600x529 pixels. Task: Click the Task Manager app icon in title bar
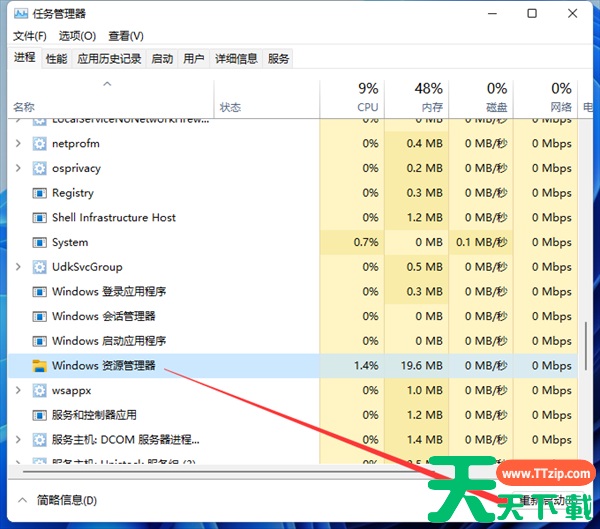[x=21, y=14]
